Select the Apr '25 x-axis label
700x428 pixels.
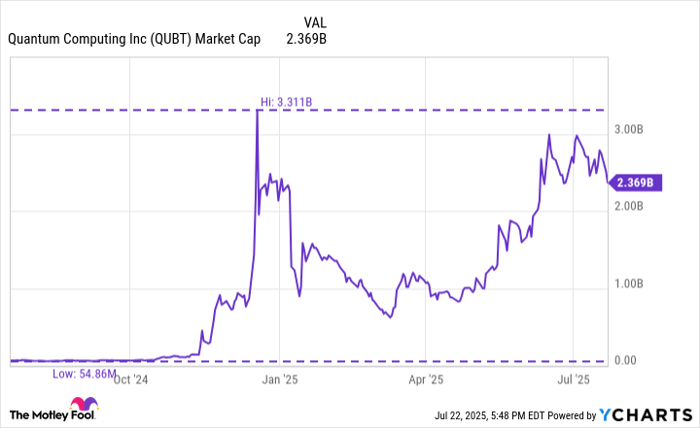tap(426, 379)
